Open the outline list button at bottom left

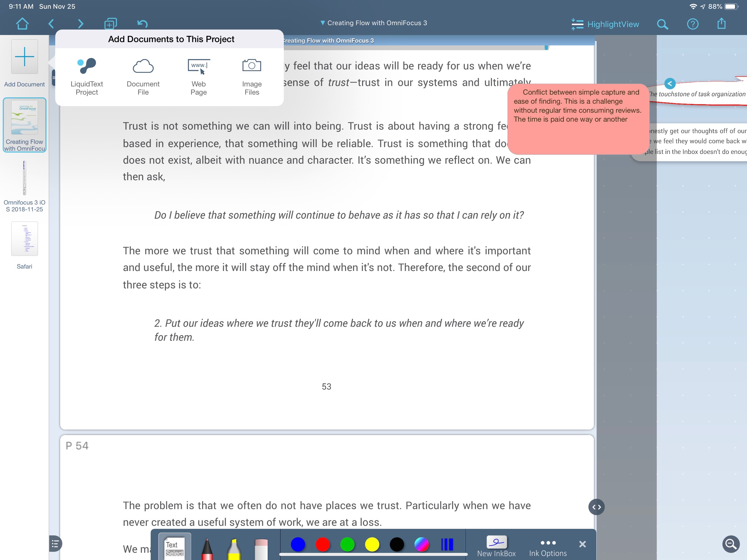coord(55,544)
